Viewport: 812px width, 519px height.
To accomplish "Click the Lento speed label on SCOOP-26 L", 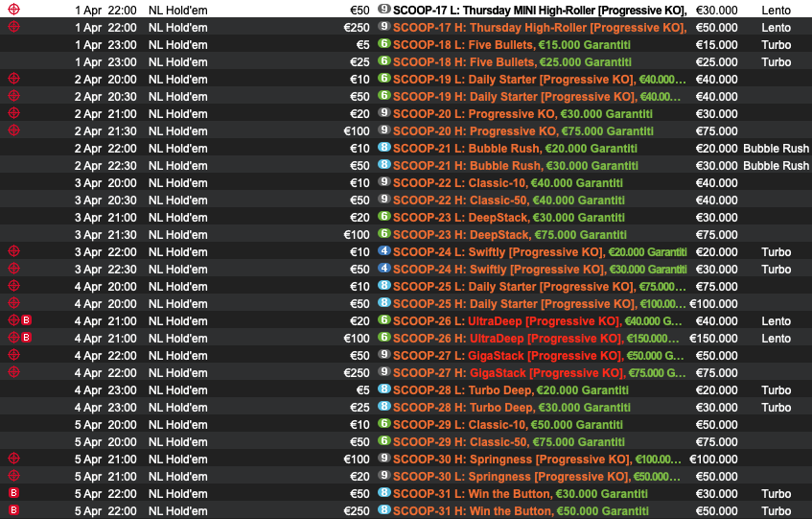I will point(776,321).
